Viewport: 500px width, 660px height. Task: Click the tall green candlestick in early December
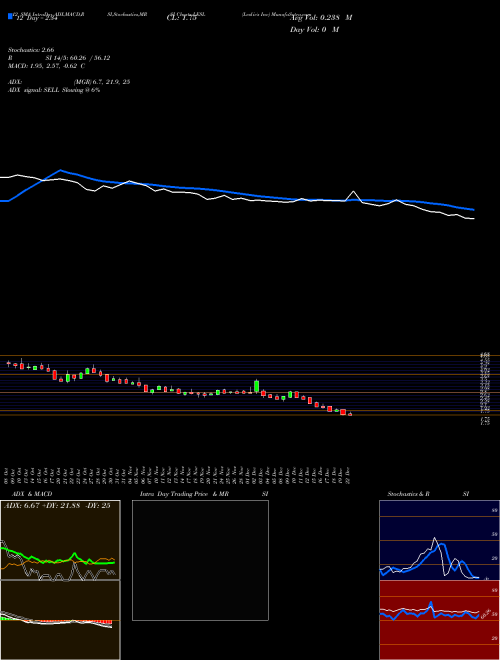(x=256, y=386)
